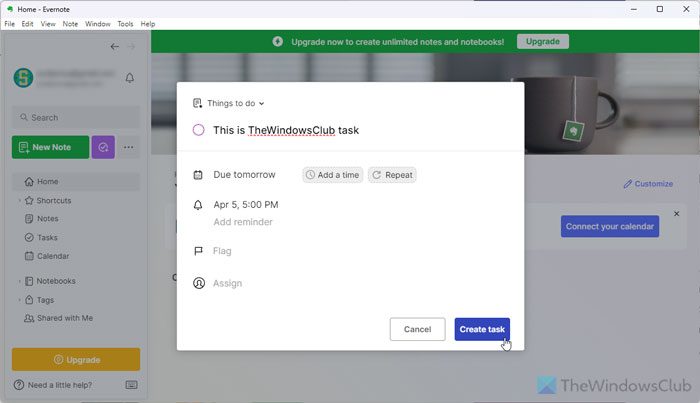Image resolution: width=700 pixels, height=403 pixels.
Task: Click the Assign person icon
Action: pyautogui.click(x=199, y=283)
